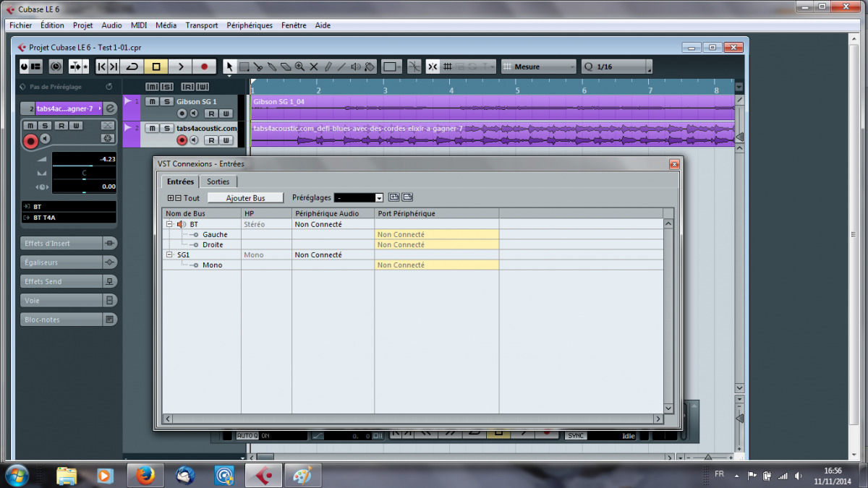The image size is (868, 488).
Task: Click the pan control showing C
Action: (x=84, y=174)
